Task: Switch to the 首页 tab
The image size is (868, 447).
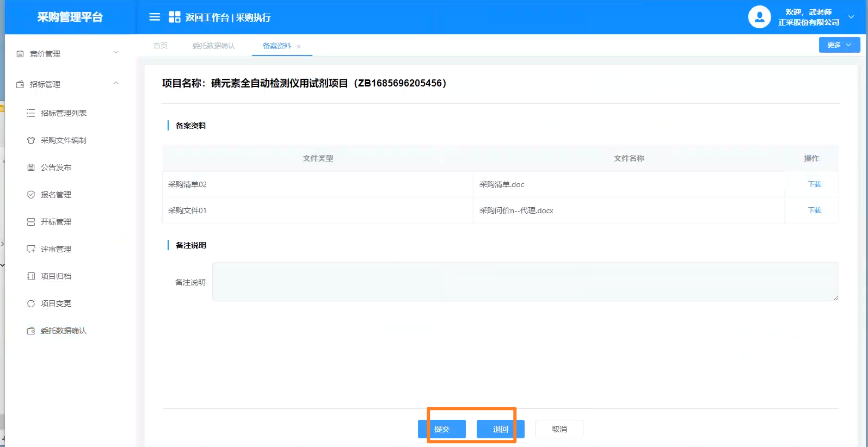Action: click(x=161, y=46)
